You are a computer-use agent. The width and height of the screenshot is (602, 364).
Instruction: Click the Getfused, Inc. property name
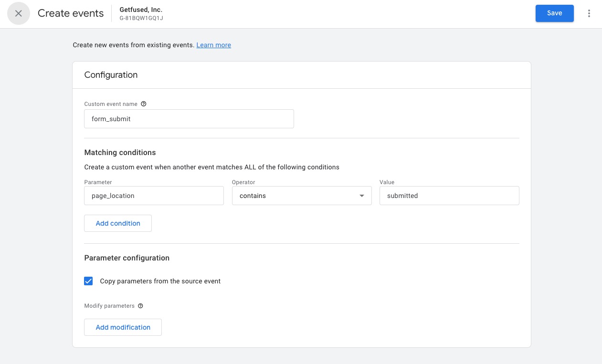(x=141, y=10)
